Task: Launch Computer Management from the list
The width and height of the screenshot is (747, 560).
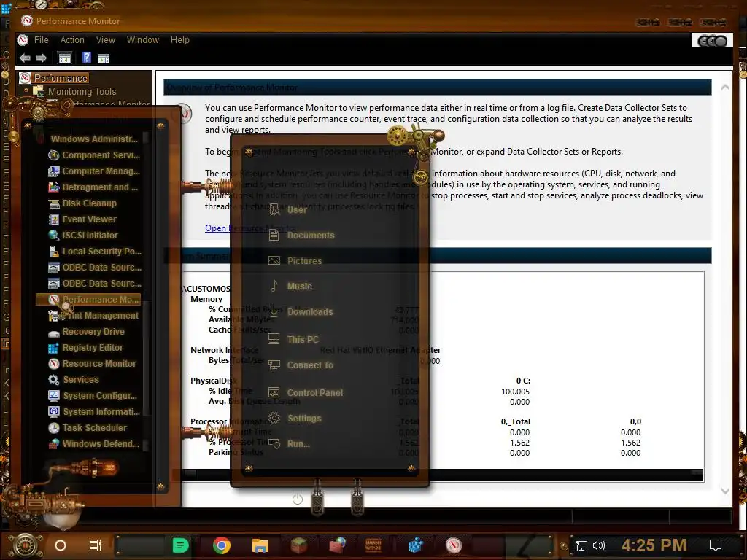Action: click(94, 171)
